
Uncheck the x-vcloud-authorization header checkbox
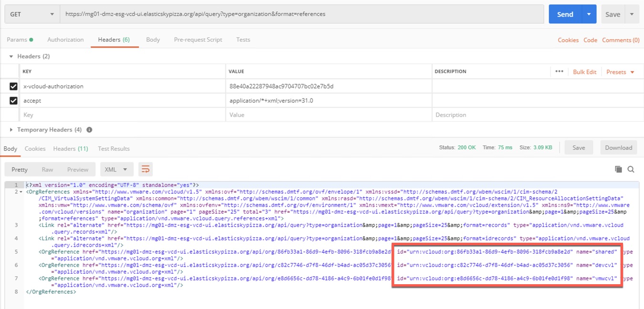(13, 86)
